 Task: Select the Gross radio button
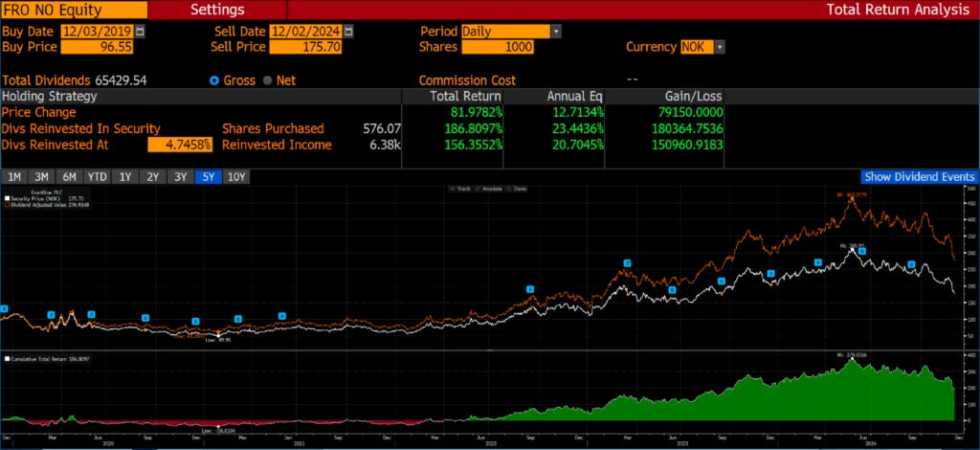pos(214,80)
